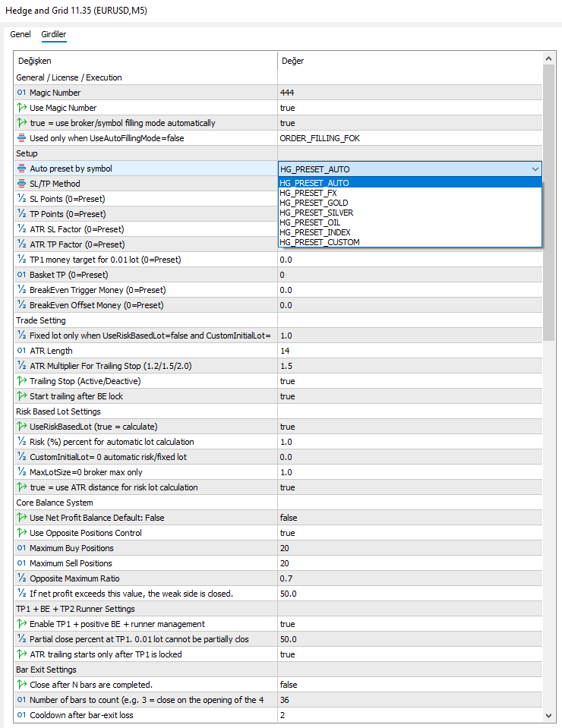Click the integer icon beside ATR Length

(x=21, y=351)
